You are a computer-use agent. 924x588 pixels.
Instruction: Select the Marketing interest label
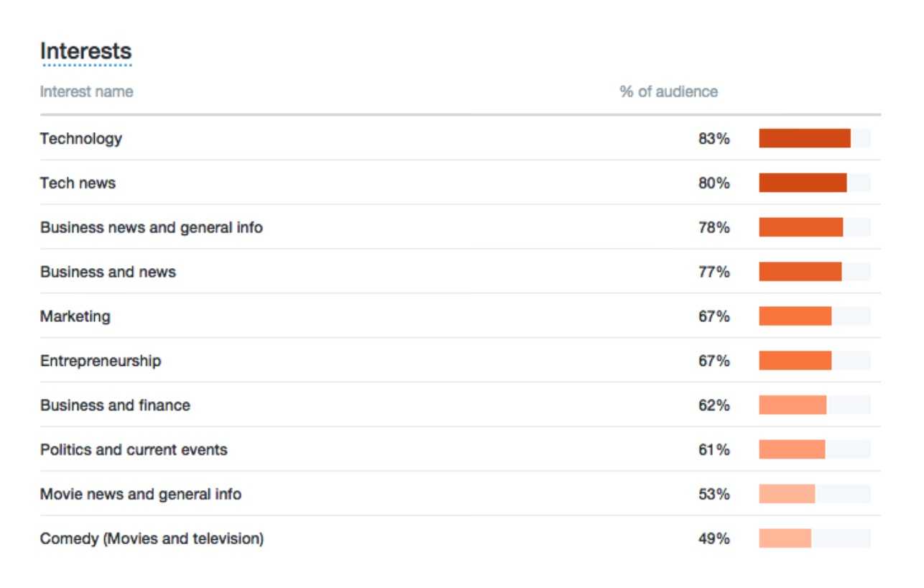[75, 316]
